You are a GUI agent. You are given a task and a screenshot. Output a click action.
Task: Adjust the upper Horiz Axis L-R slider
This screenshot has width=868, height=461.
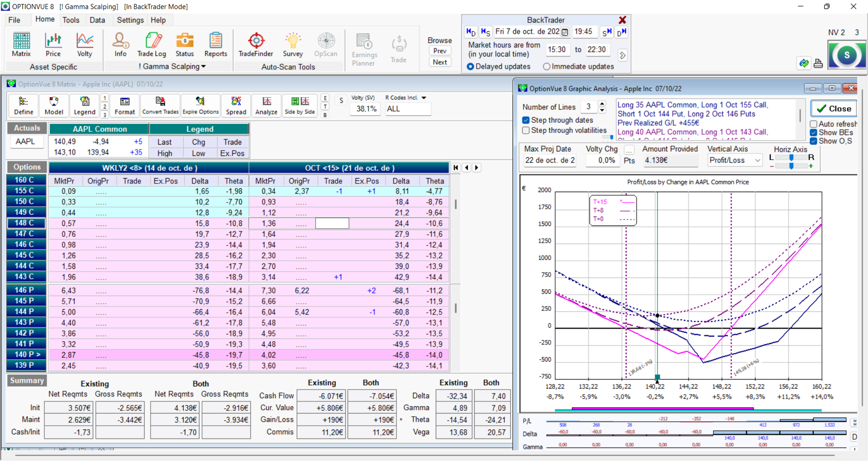pos(791,157)
